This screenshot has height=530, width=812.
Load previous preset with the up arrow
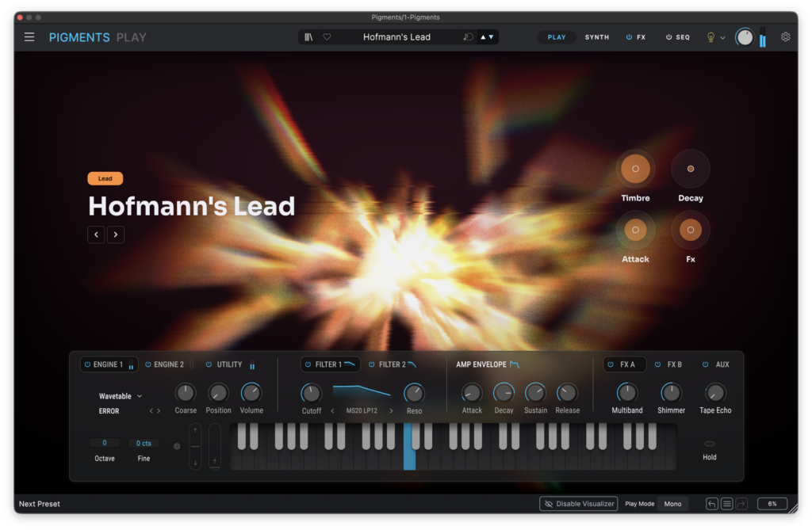click(483, 37)
